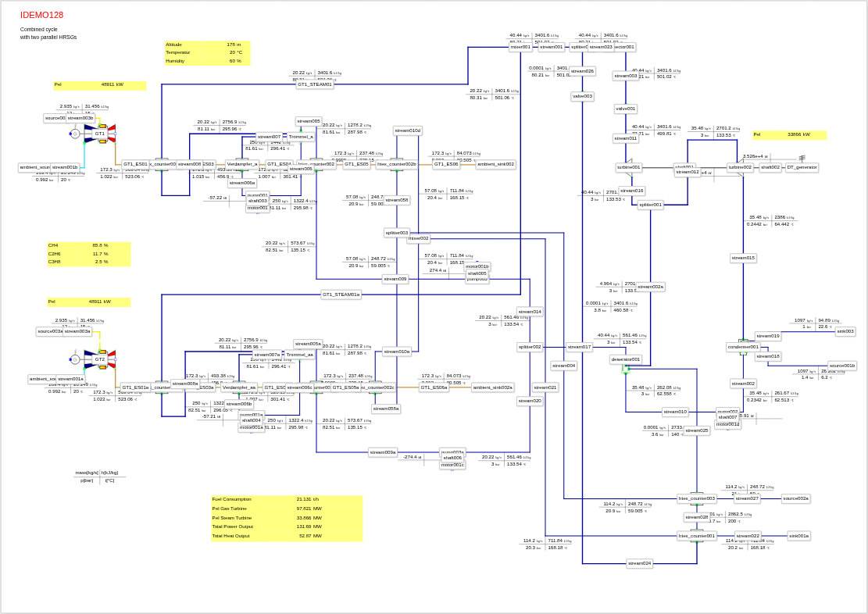Select the turbine001 steam turbine
The image size is (868, 614).
(x=629, y=167)
